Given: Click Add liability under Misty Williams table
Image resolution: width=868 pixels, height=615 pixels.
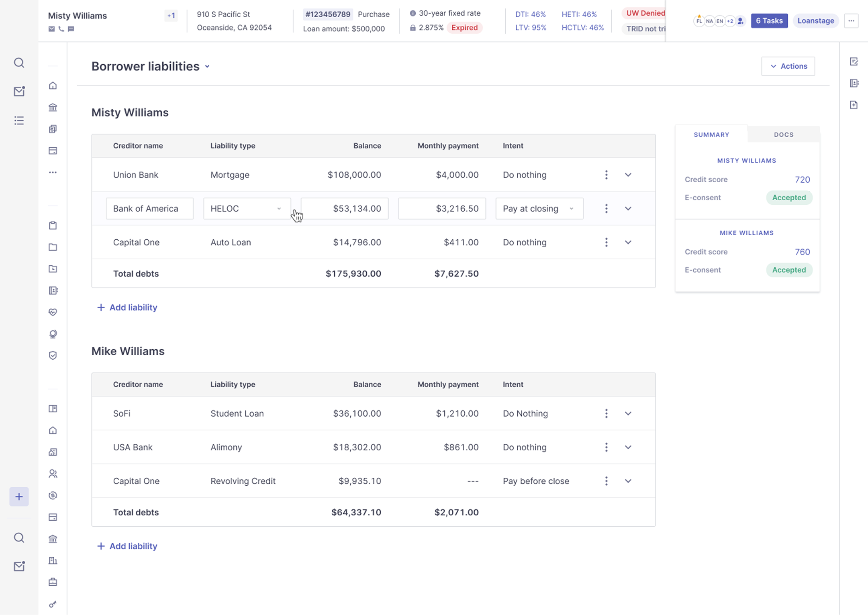Looking at the screenshot, I should pyautogui.click(x=127, y=307).
